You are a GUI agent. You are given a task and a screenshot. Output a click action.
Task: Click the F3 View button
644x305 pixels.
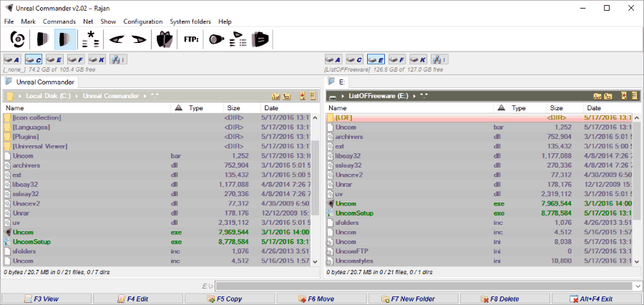[x=46, y=299]
